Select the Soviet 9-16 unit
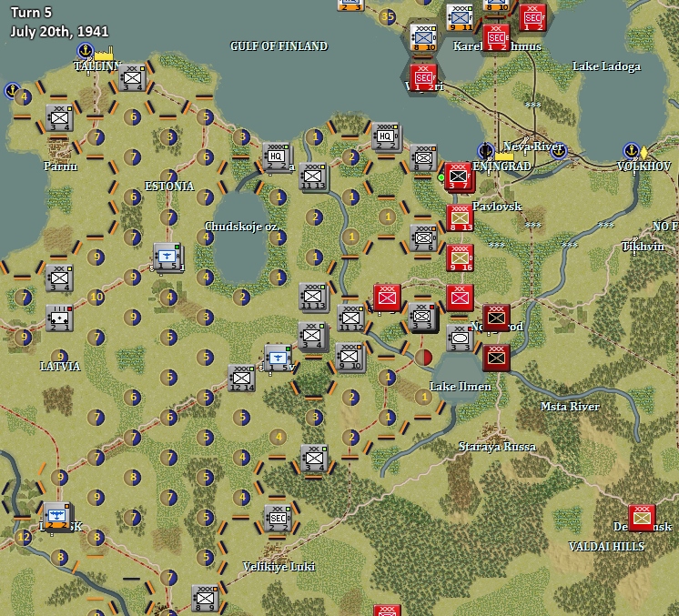 pos(460,258)
